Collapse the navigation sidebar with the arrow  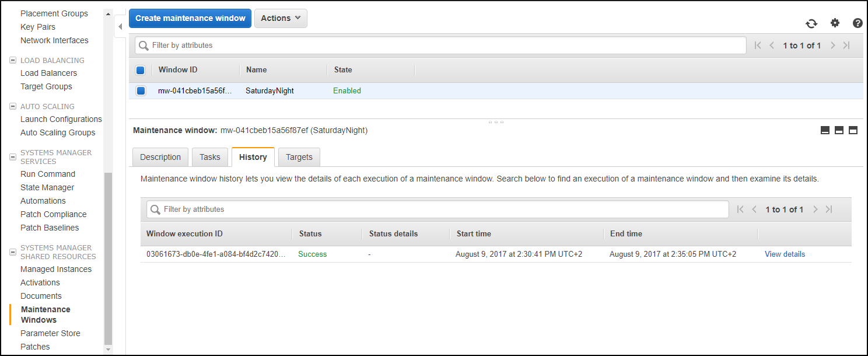click(x=120, y=26)
